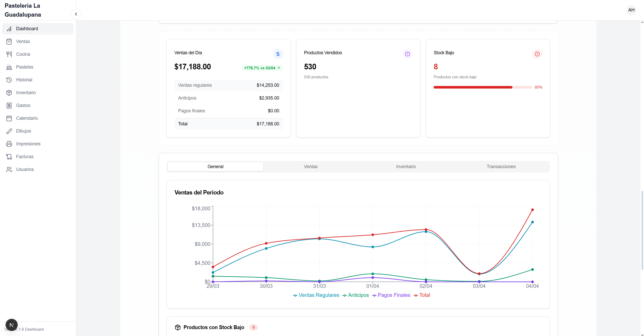Open Impresiones printer icon
Viewport: 644px width, 336px height.
9,144
